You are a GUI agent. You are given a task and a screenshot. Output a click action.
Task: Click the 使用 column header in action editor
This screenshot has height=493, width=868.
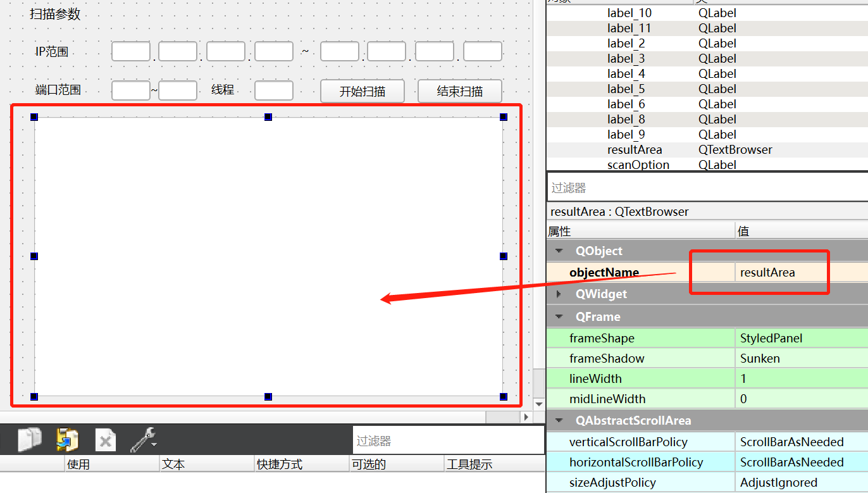tap(111, 464)
